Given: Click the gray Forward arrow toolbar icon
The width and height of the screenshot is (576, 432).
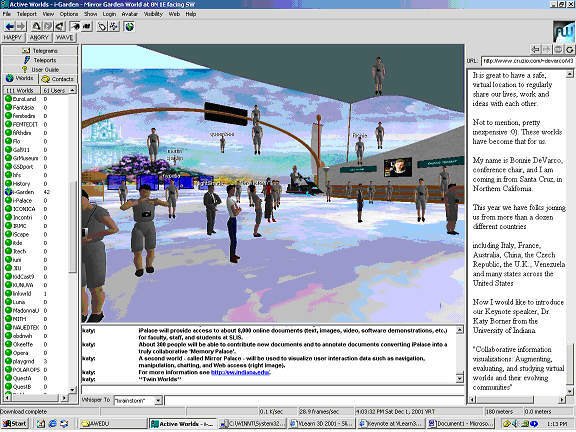Looking at the screenshot, I should [x=21, y=26].
